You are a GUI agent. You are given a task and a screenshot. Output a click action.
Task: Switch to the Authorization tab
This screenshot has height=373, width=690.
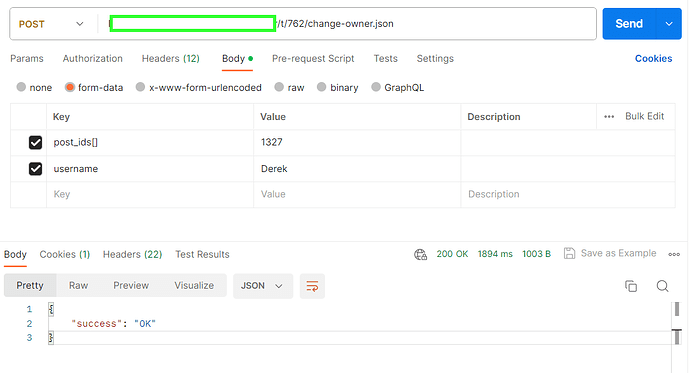pyautogui.click(x=92, y=59)
